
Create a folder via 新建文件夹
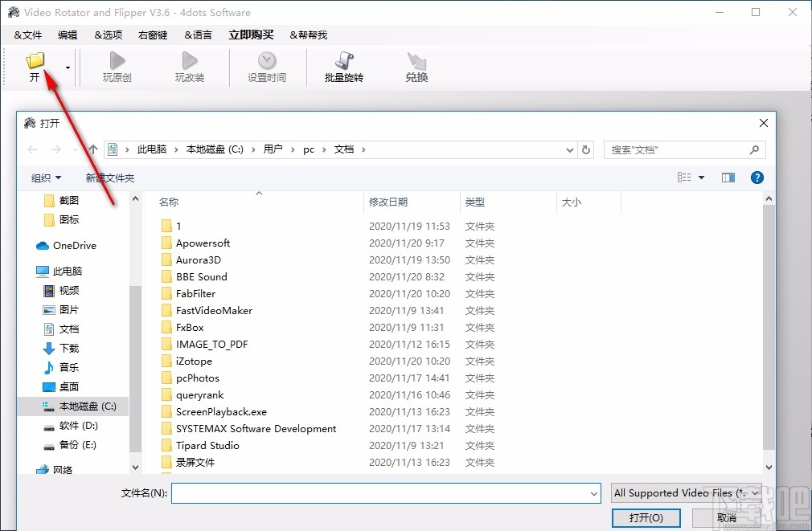(x=110, y=178)
